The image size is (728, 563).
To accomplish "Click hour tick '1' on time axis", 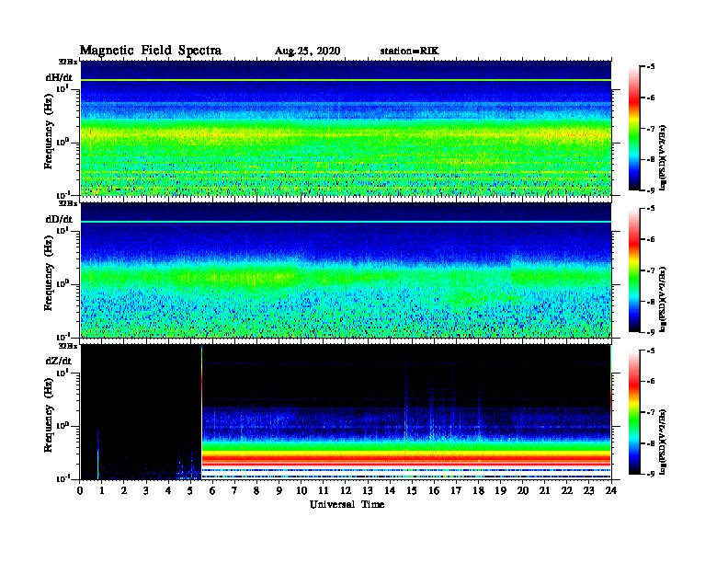I will tap(102, 490).
